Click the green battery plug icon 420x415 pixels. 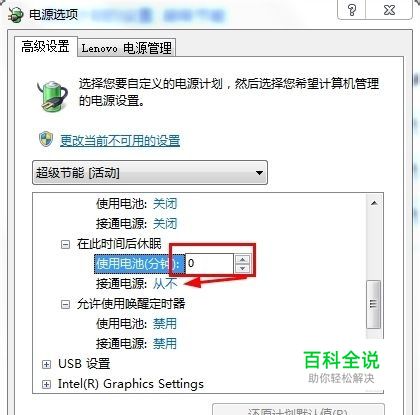point(52,96)
